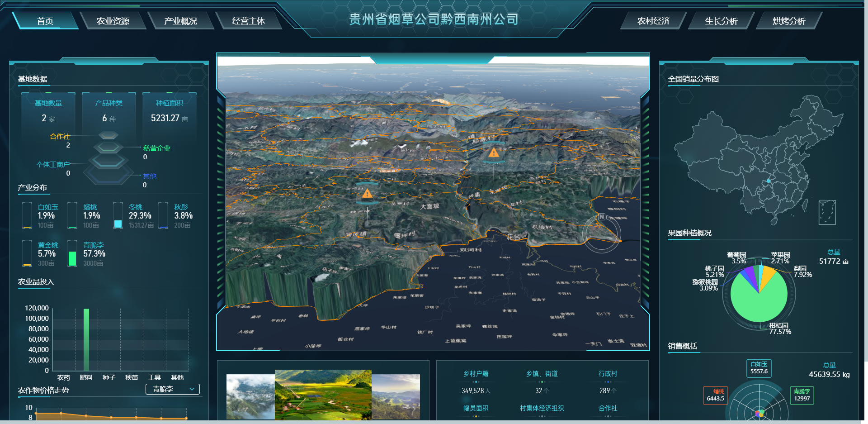Switch to the 首页 tab

point(45,21)
